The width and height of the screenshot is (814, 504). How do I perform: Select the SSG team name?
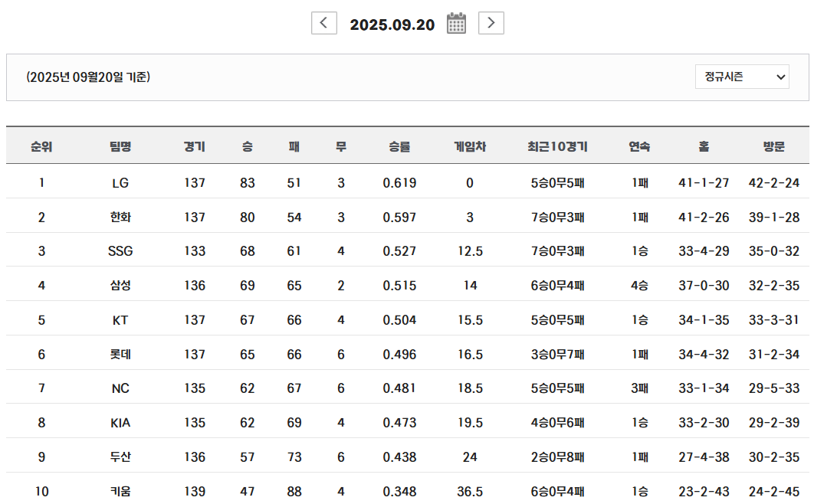click(x=120, y=251)
